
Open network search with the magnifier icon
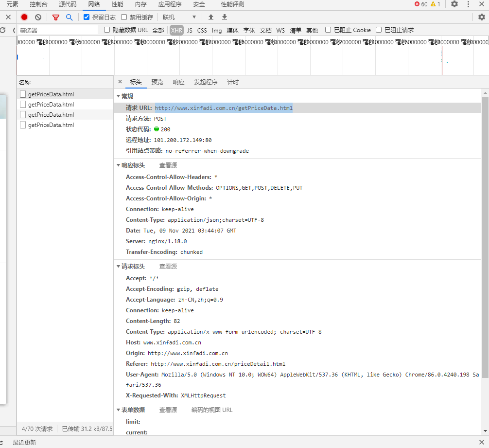pos(70,17)
